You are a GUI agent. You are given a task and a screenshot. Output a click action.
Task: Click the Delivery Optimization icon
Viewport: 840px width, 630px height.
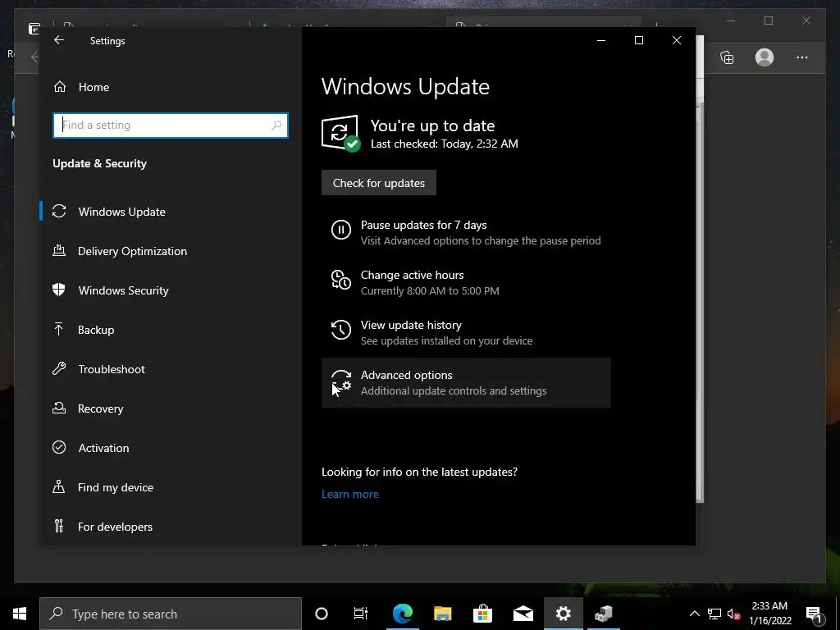click(59, 250)
